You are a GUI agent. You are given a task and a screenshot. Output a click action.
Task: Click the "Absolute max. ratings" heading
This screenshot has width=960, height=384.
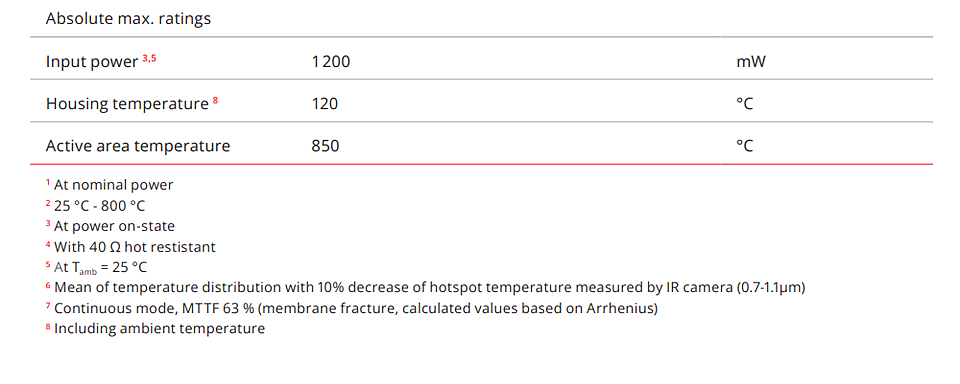pos(128,18)
